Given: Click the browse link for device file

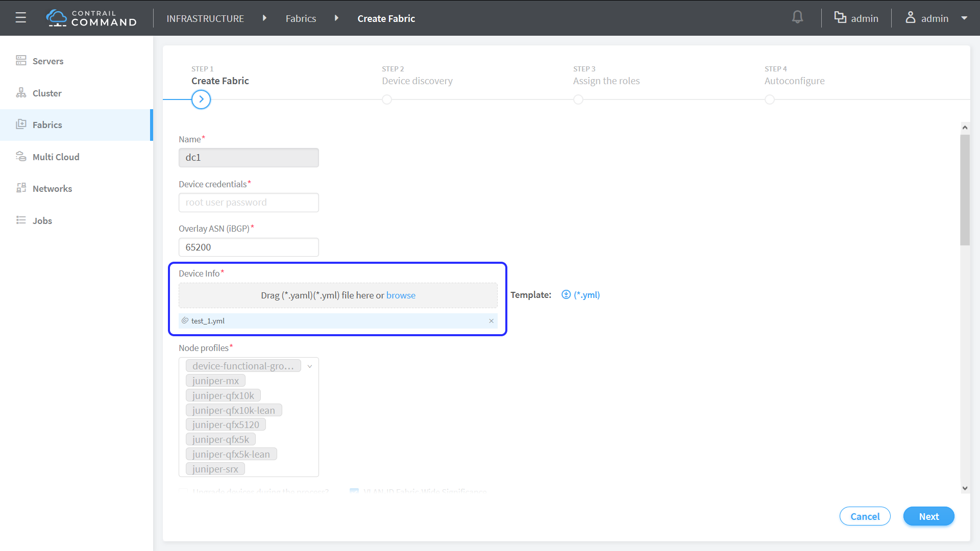Looking at the screenshot, I should (401, 295).
